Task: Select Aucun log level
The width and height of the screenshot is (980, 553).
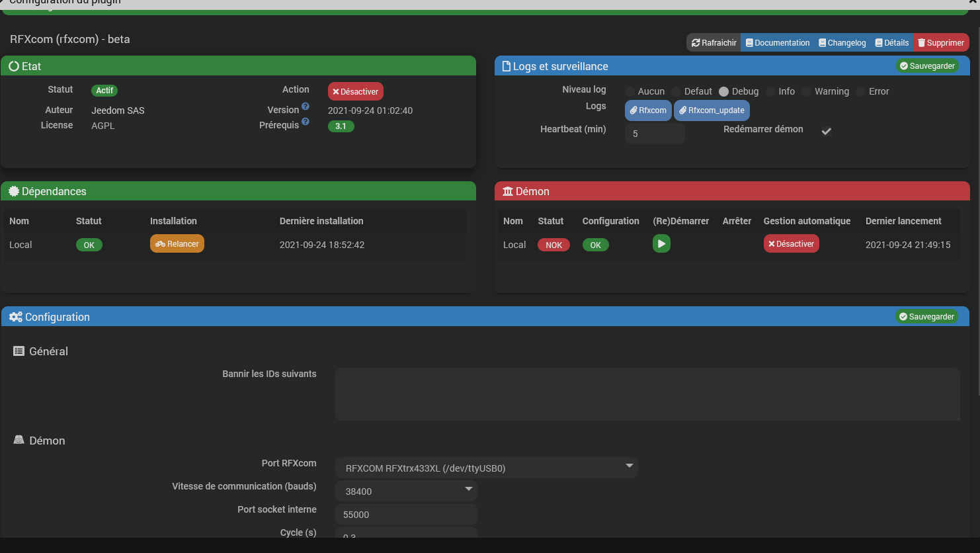Action: pos(630,91)
